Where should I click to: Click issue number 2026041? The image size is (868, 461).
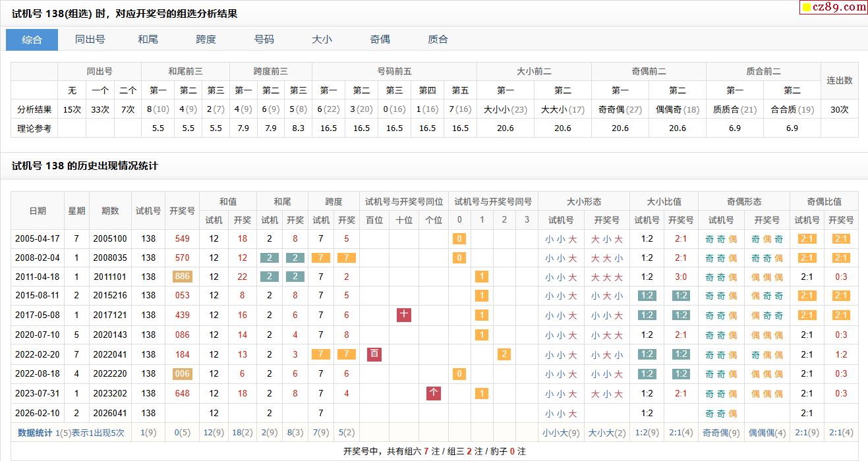(110, 413)
